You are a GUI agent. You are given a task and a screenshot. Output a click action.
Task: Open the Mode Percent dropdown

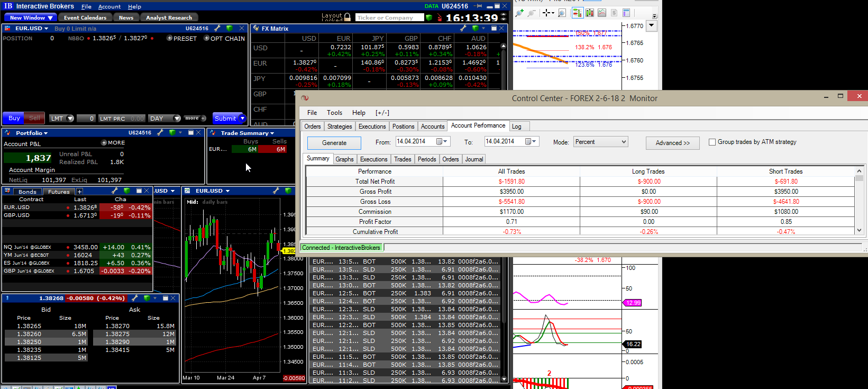(601, 142)
